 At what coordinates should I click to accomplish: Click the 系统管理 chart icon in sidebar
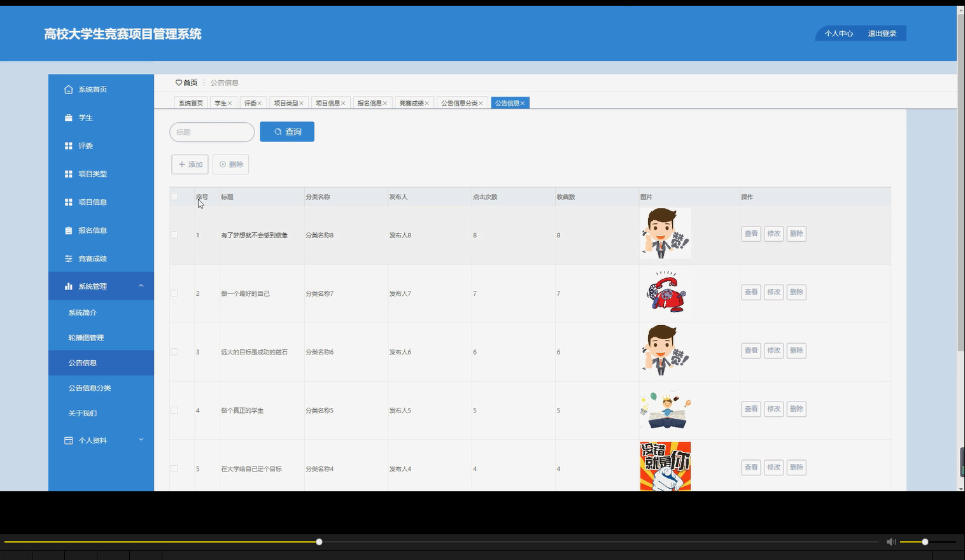coord(69,286)
